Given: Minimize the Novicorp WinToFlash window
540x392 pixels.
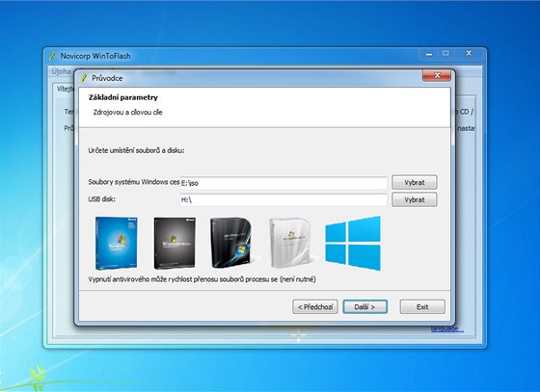Looking at the screenshot, I should [429, 54].
